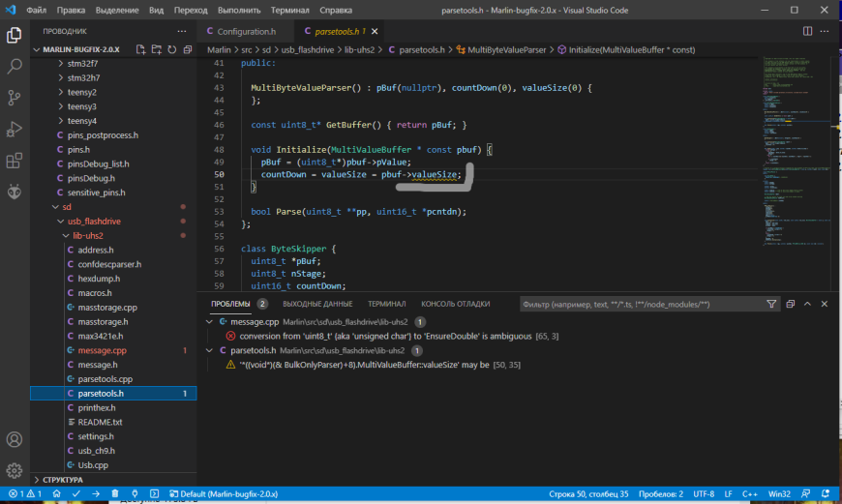842x504 pixels.
Task: Open the editor more actions menu
Action: pos(825,31)
